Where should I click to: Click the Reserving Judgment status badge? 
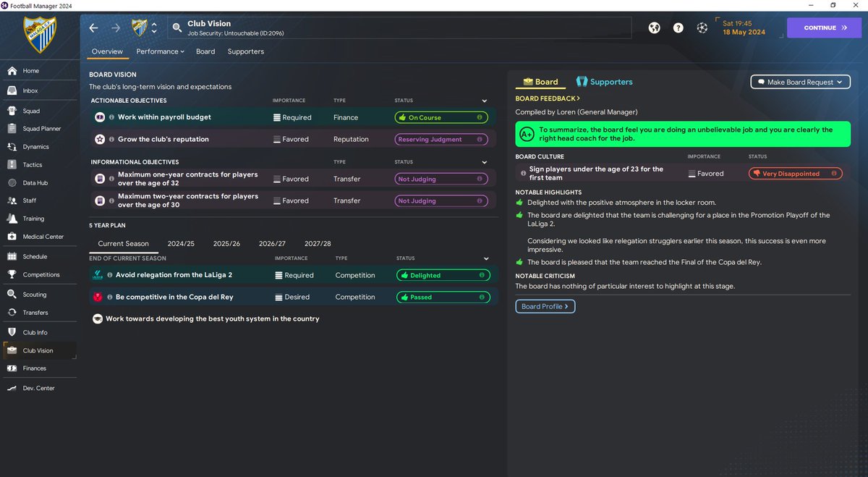click(441, 139)
